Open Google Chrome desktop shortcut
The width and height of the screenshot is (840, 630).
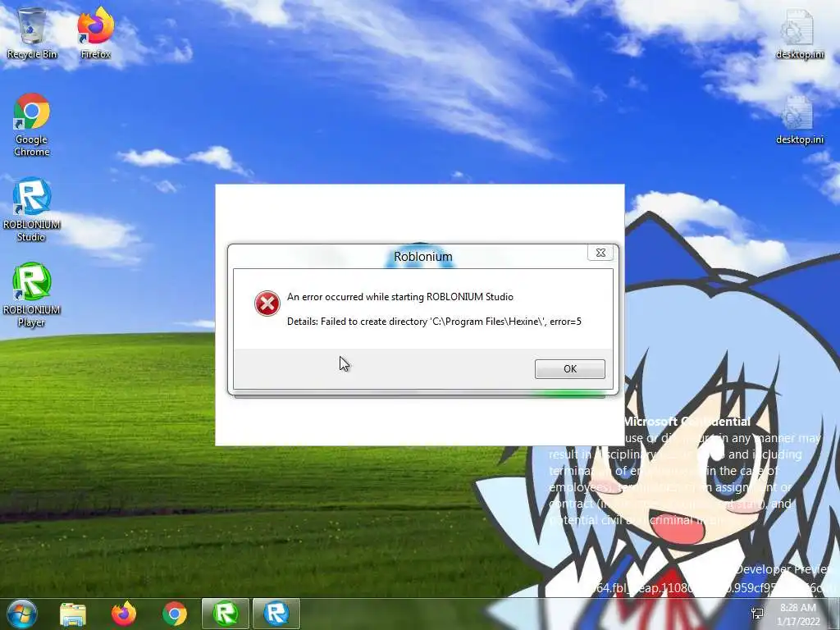(32, 125)
